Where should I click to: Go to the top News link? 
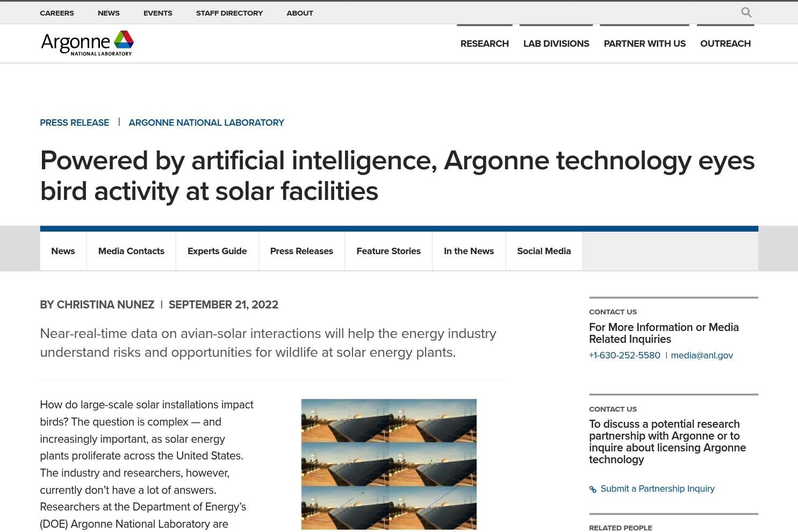coord(109,13)
